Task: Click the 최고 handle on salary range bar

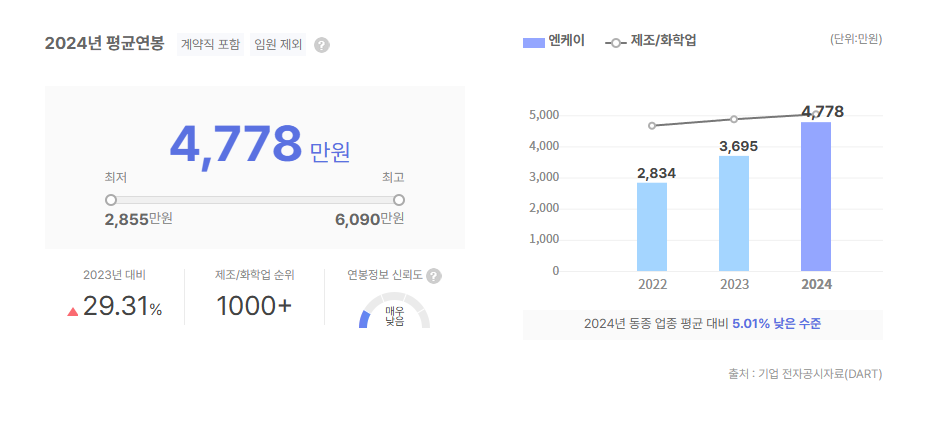Action: 399,200
